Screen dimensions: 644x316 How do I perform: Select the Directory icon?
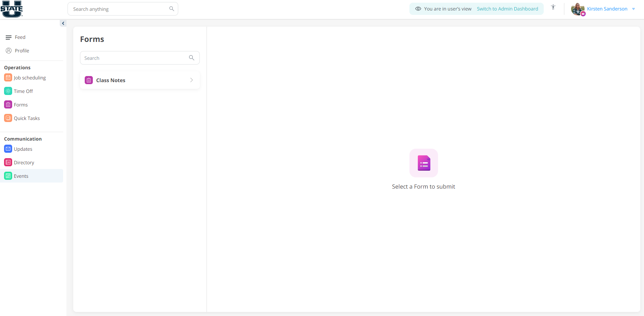point(8,162)
